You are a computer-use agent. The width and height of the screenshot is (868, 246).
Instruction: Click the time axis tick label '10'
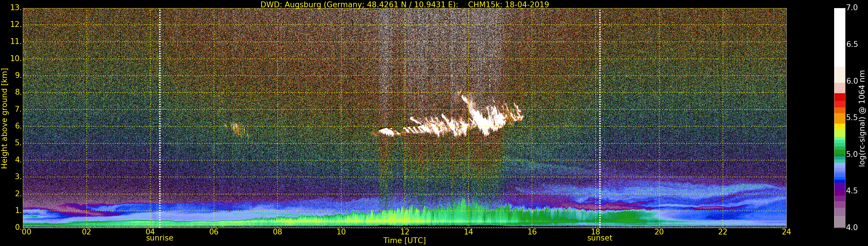tap(341, 232)
